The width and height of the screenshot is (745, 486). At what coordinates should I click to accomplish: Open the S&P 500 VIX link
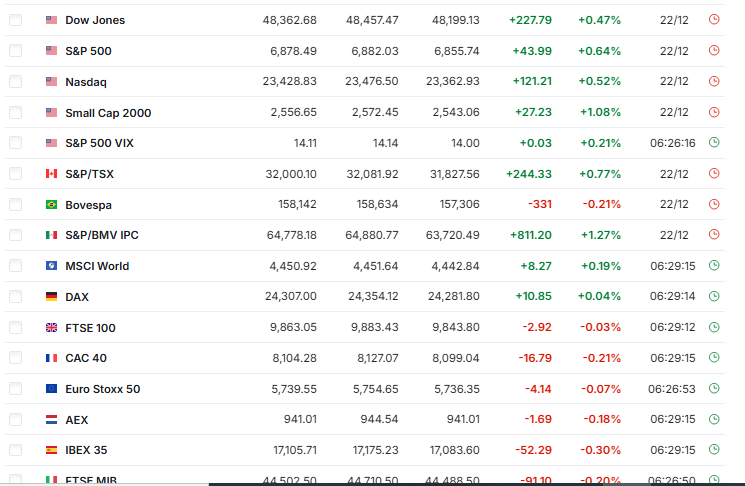click(99, 143)
